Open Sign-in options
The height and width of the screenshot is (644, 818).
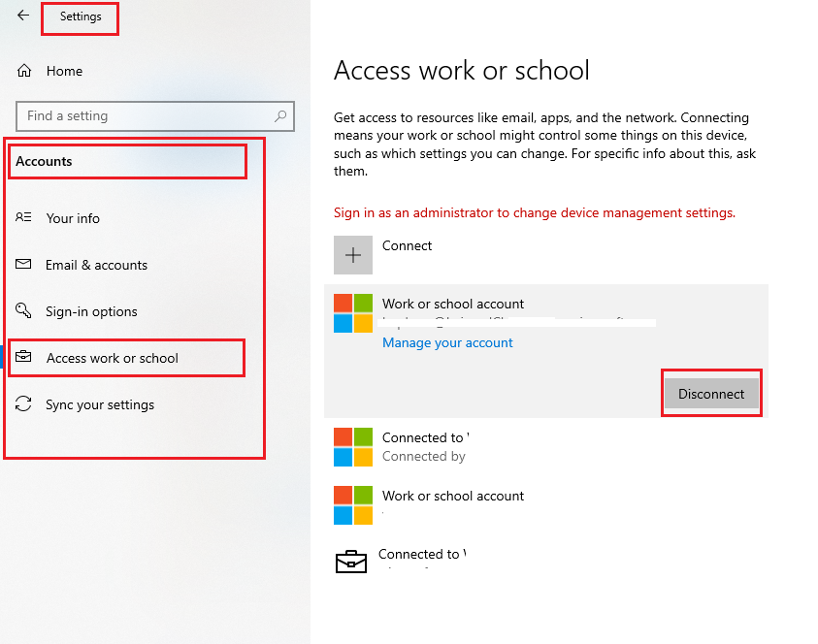(91, 312)
